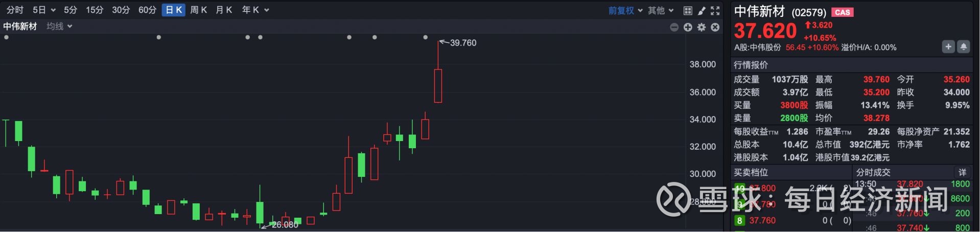Expand the 均线 indicator dropdown
Viewport: 980px width, 232px height.
pyautogui.click(x=59, y=26)
